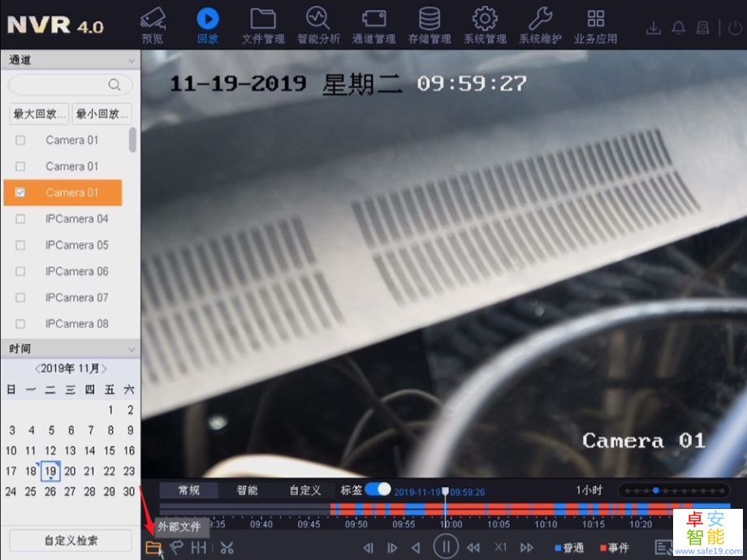Click the 自定义检索 custom search button
The image size is (747, 560).
pos(70,541)
